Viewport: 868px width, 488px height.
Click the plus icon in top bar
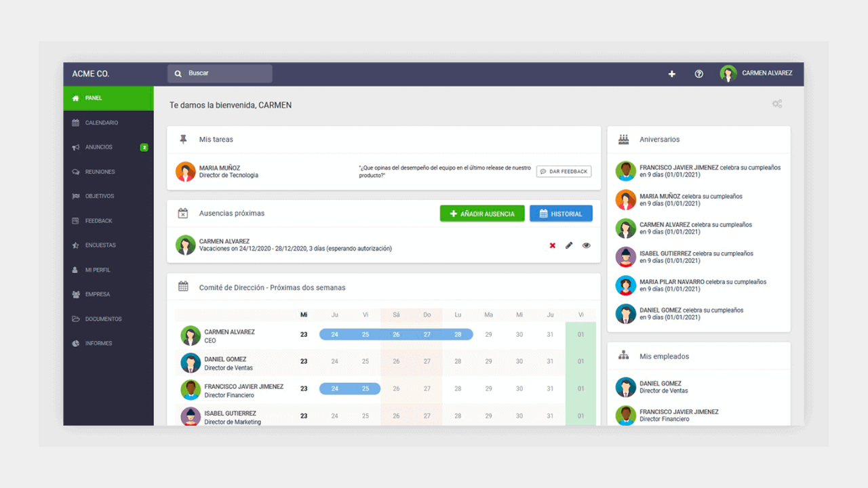pyautogui.click(x=671, y=74)
